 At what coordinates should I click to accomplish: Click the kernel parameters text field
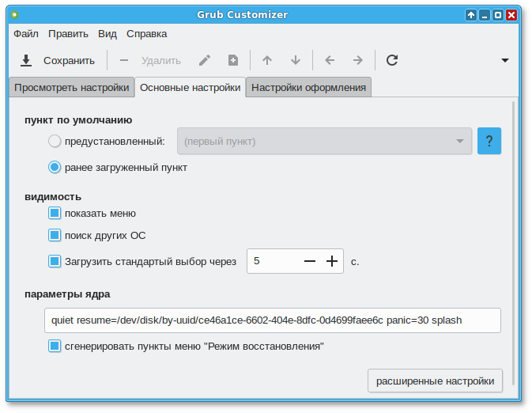coord(273,320)
